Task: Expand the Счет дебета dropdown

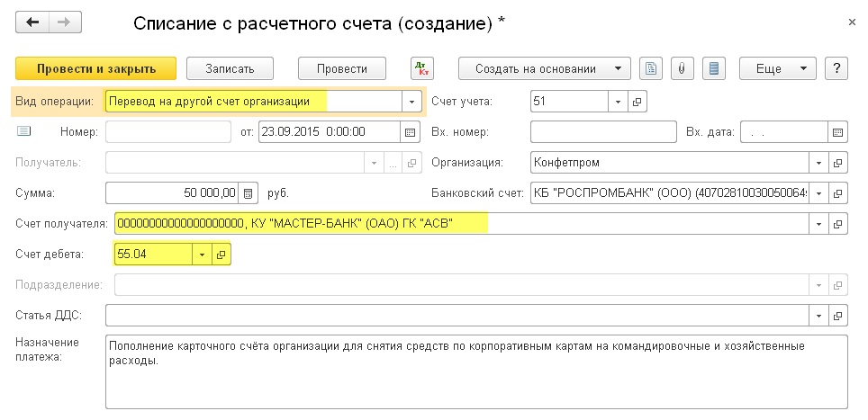Action: (202, 255)
